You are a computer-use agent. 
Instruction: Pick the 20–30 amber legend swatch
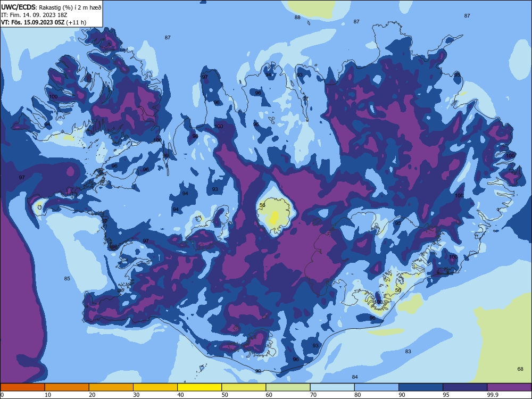(111, 387)
